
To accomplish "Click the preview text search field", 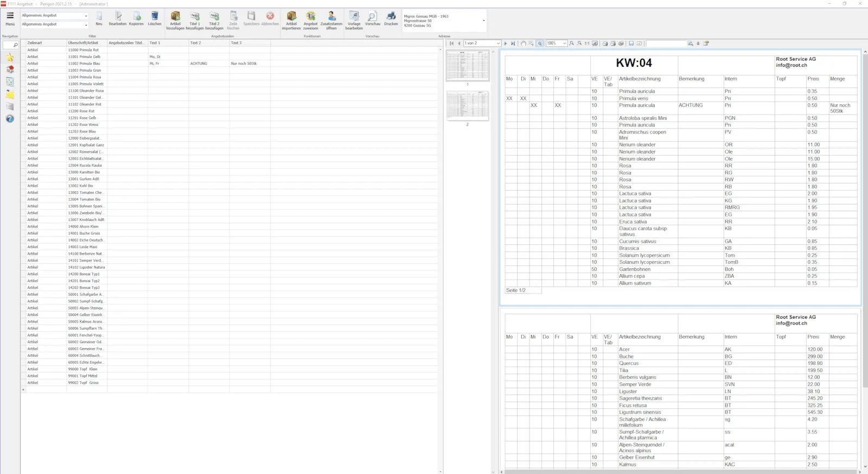I will [666, 43].
